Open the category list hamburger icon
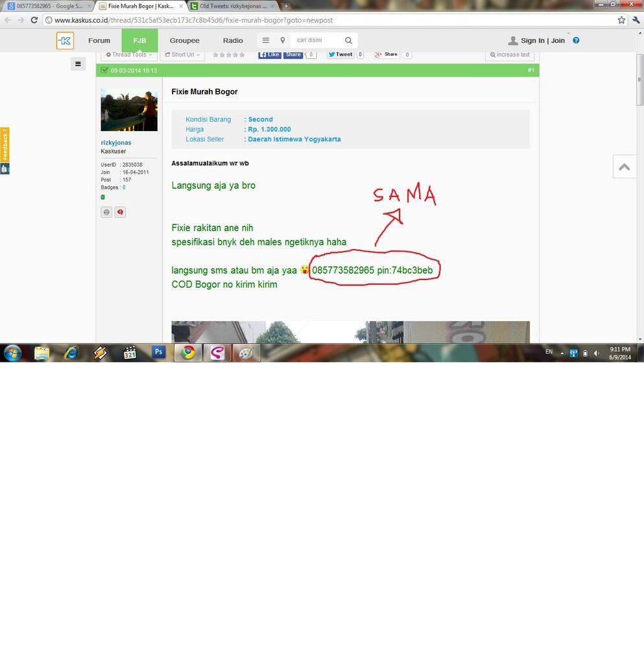 (265, 40)
